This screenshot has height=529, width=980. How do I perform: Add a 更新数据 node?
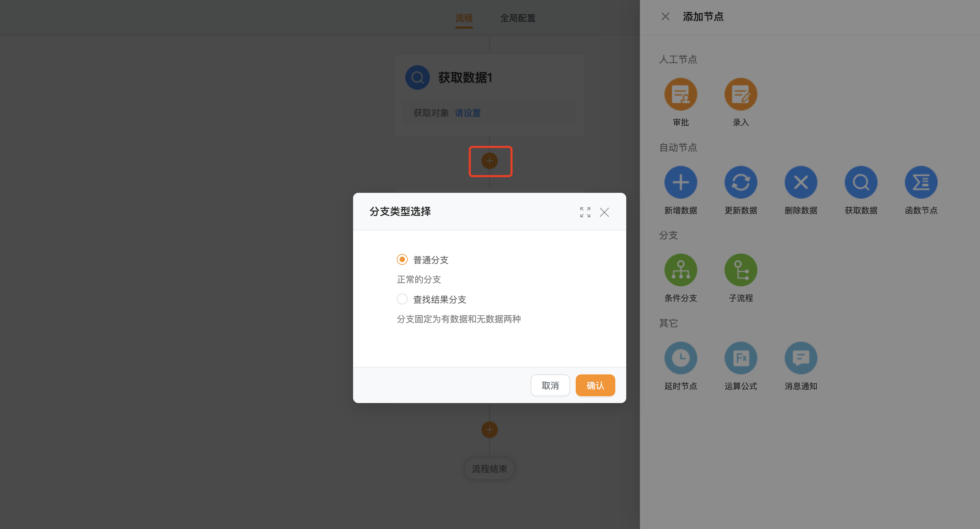pos(741,182)
